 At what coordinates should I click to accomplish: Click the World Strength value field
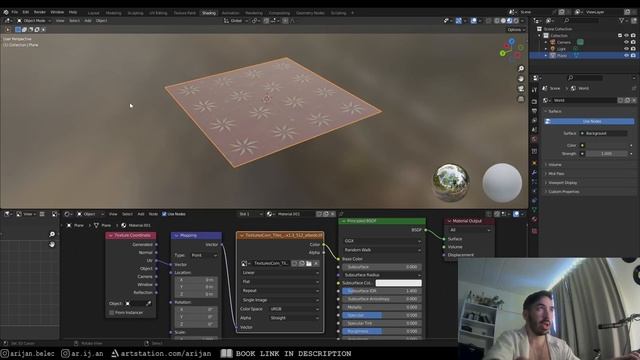(607, 154)
